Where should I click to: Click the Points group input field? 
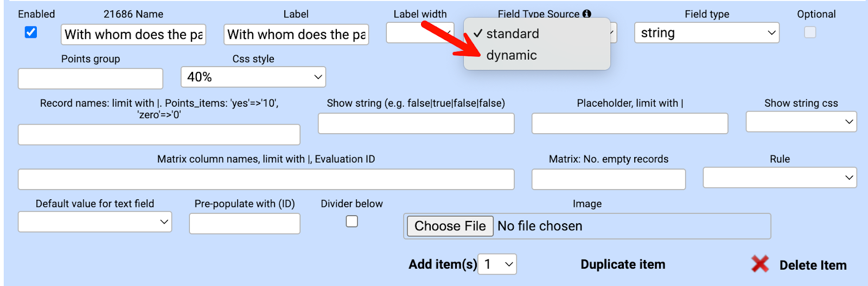coord(91,79)
